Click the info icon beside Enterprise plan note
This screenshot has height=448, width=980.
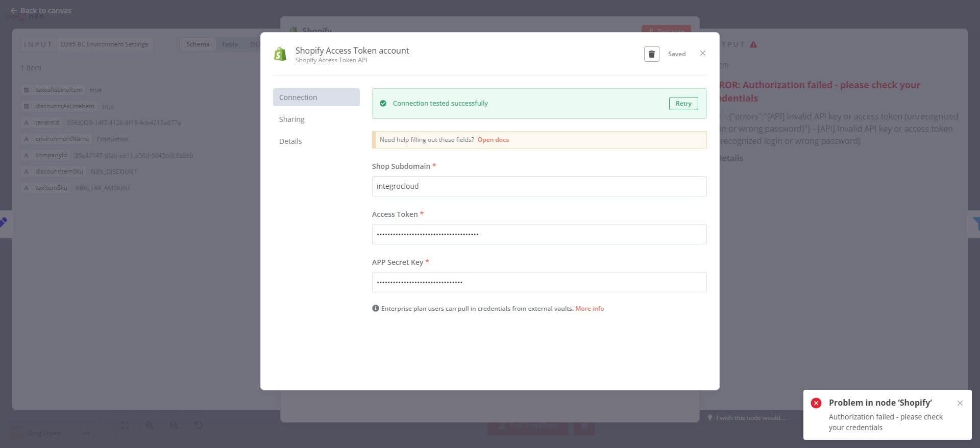pyautogui.click(x=376, y=308)
